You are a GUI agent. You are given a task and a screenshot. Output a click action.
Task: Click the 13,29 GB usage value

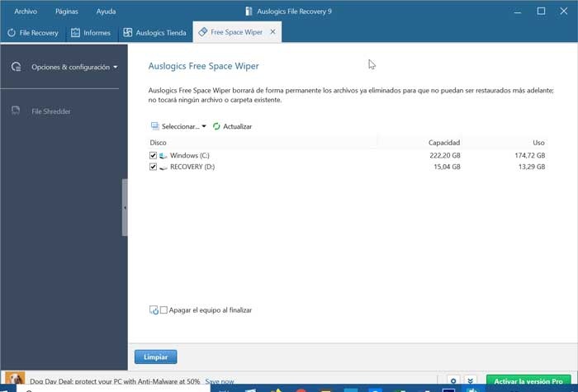[x=532, y=167]
